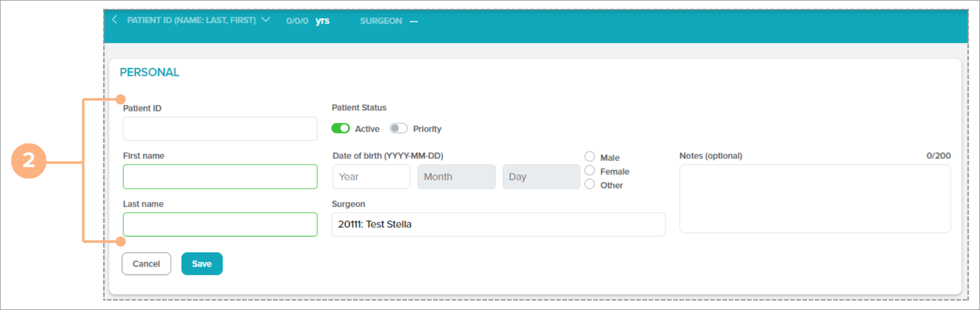The image size is (980, 310).
Task: Click into the Last name field
Action: (220, 224)
